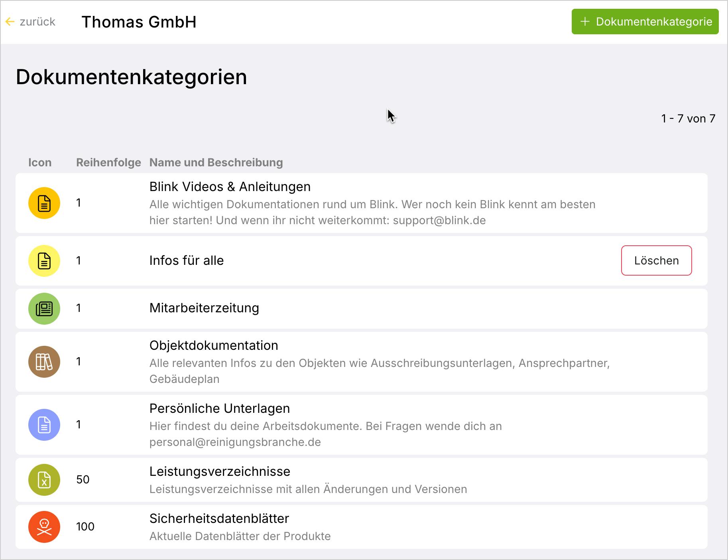
Task: Add a new Dokumentenkategorie
Action: [x=645, y=22]
